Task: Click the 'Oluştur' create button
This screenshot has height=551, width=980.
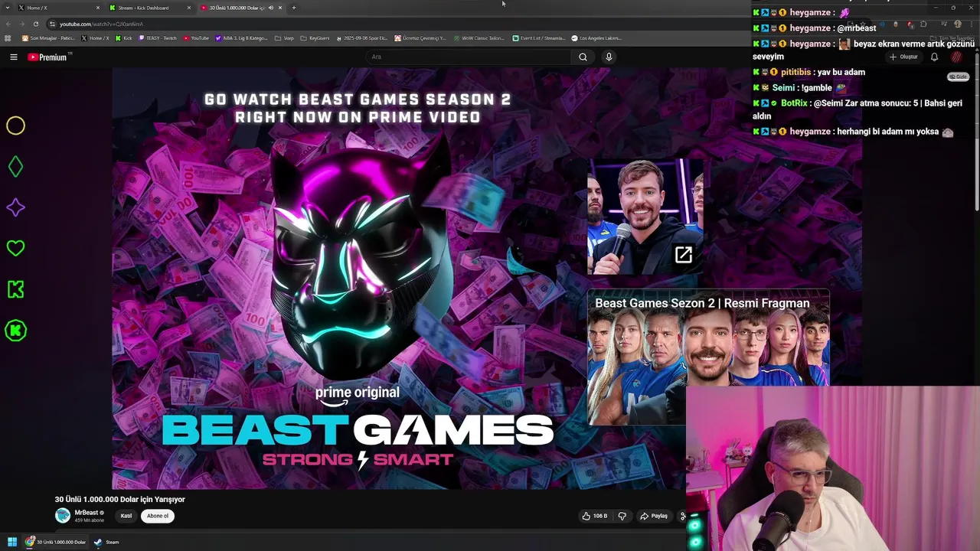Action: click(903, 57)
